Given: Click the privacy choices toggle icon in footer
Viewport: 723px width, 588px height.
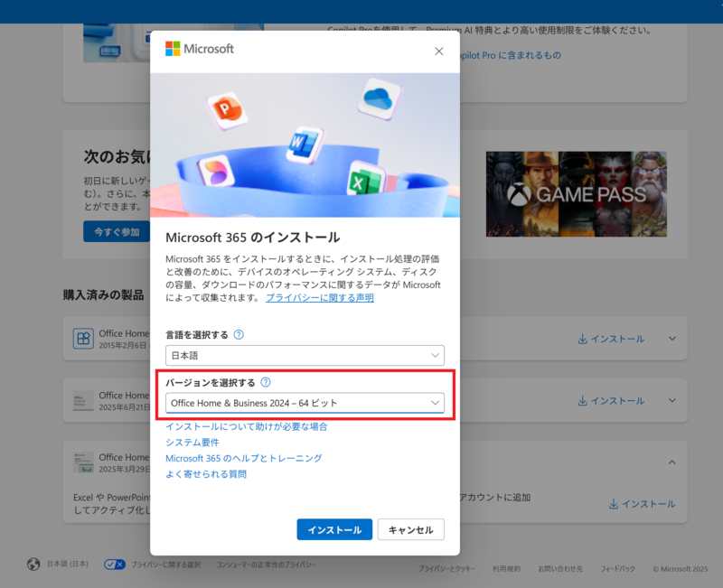Looking at the screenshot, I should click(x=115, y=565).
